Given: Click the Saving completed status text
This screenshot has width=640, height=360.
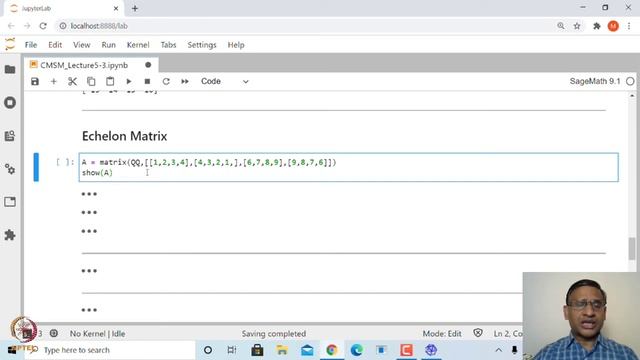Looking at the screenshot, I should (273, 333).
